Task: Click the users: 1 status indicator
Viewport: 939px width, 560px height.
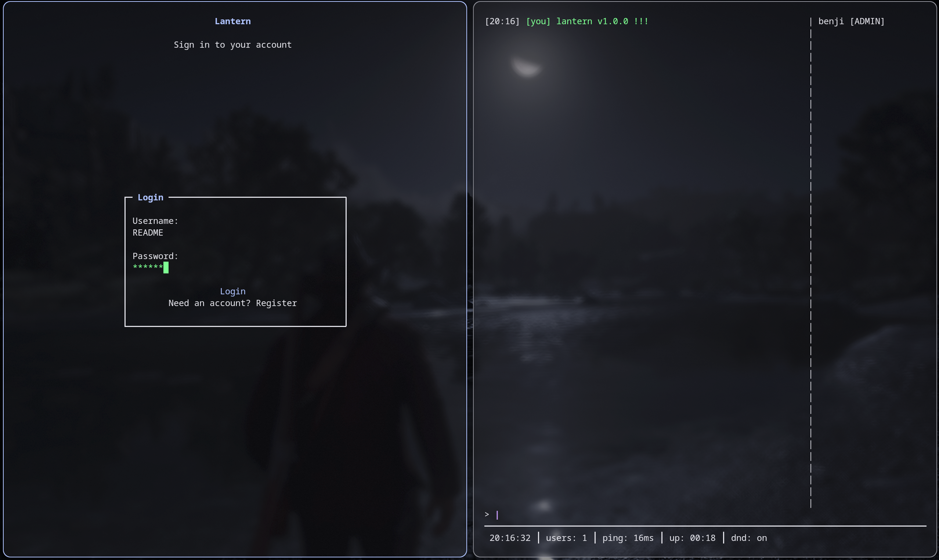Action: pyautogui.click(x=566, y=538)
